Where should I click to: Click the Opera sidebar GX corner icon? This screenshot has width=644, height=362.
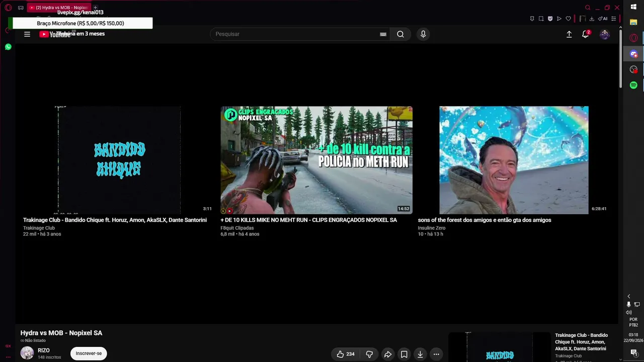coord(8,346)
